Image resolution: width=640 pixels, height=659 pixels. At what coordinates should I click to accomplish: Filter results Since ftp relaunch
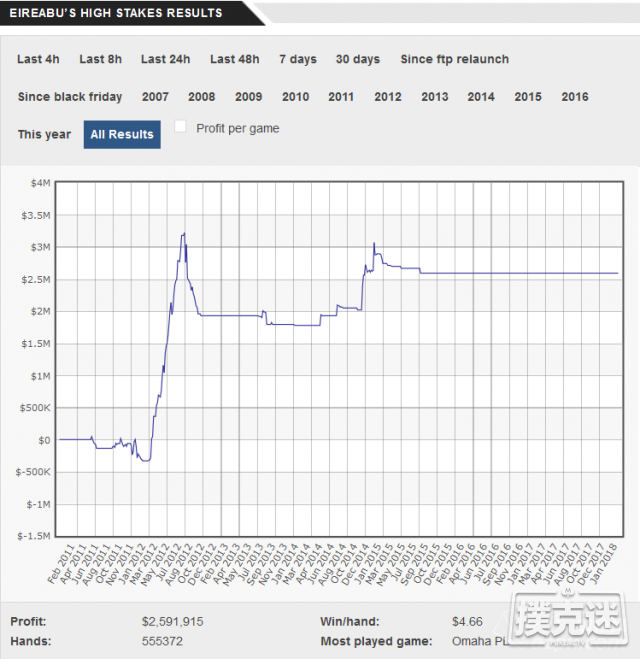pos(455,59)
